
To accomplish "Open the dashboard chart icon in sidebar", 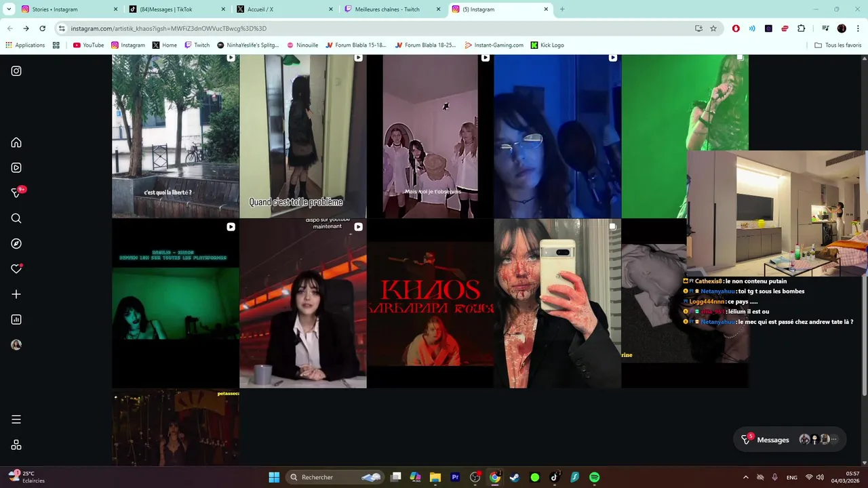I will [x=16, y=319].
